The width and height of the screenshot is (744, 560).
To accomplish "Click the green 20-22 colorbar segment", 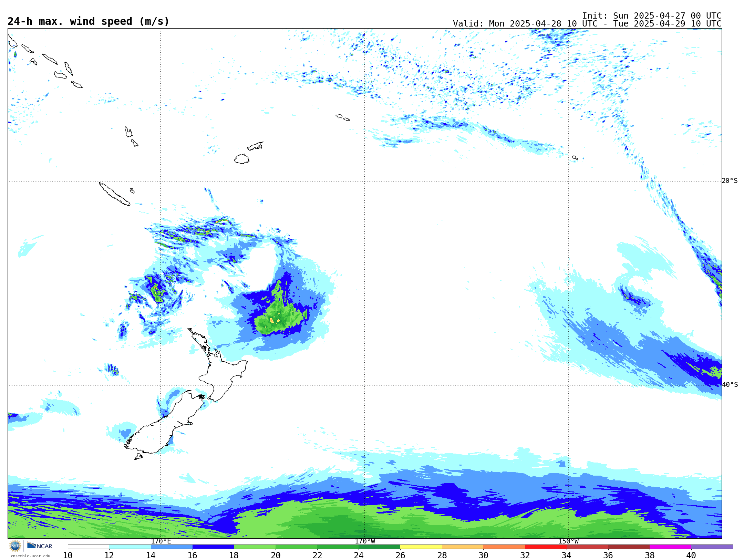I will coord(296,547).
